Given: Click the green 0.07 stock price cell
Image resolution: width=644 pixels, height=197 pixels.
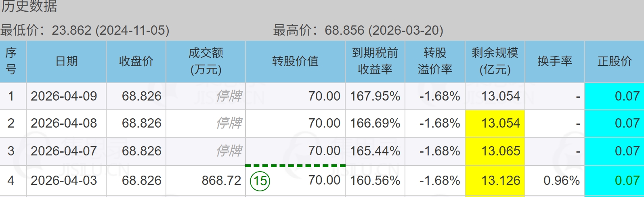Looking at the screenshot, I should (x=627, y=180).
